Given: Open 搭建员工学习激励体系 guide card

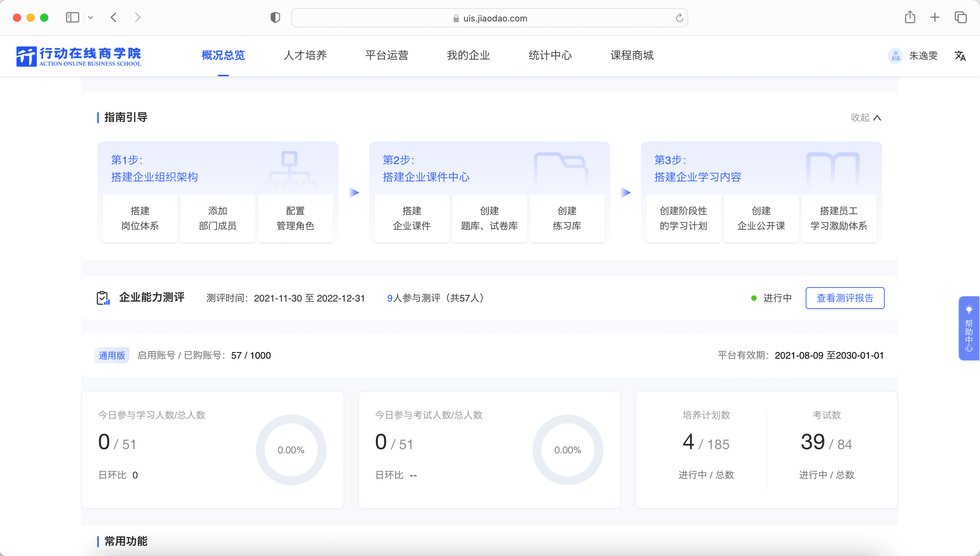Looking at the screenshot, I should 839,218.
